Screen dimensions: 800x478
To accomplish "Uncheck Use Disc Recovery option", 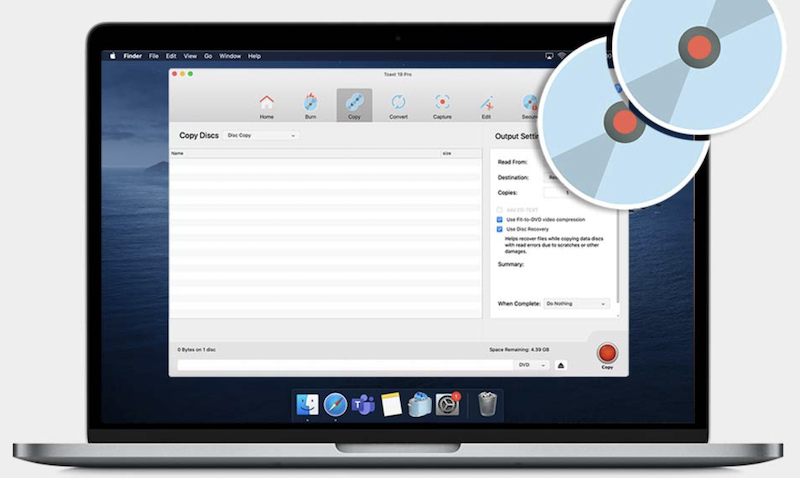I will [500, 229].
